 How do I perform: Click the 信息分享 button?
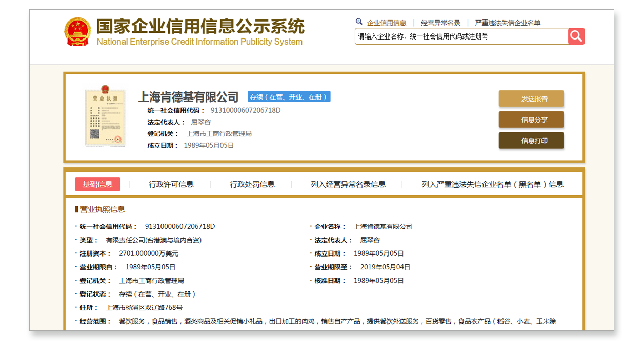coord(531,120)
